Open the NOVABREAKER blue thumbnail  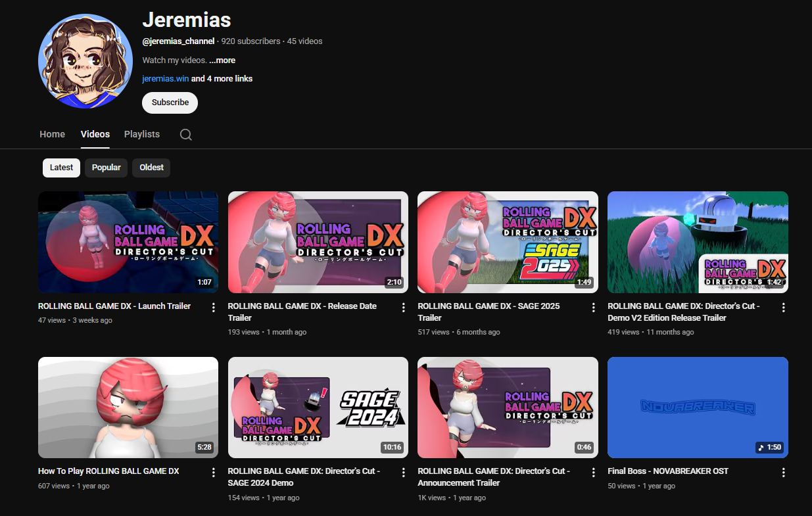[698, 408]
